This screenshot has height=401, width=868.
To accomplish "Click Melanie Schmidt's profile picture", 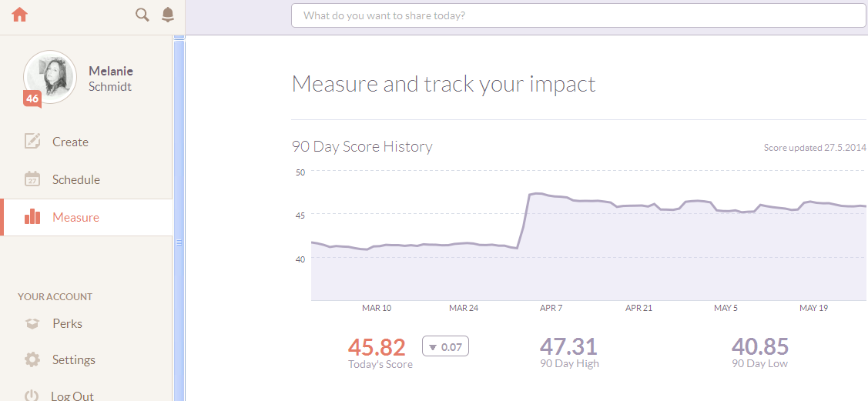I will [x=51, y=75].
